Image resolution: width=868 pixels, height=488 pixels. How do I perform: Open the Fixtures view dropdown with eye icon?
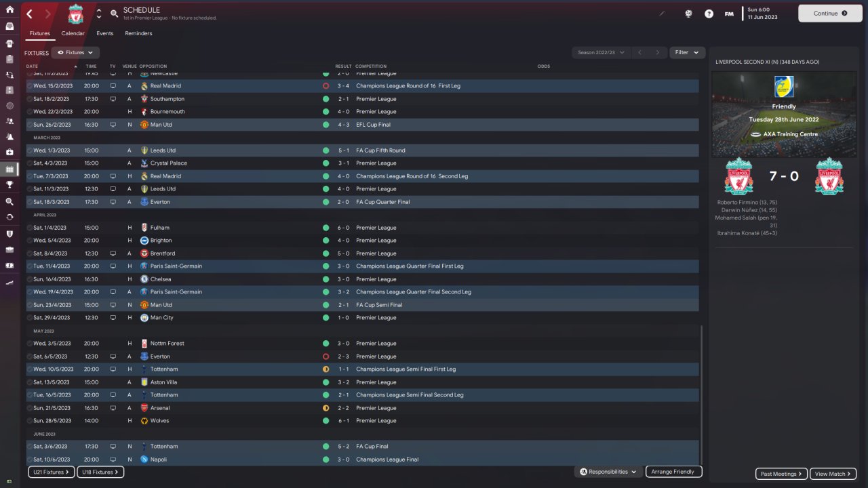[75, 52]
